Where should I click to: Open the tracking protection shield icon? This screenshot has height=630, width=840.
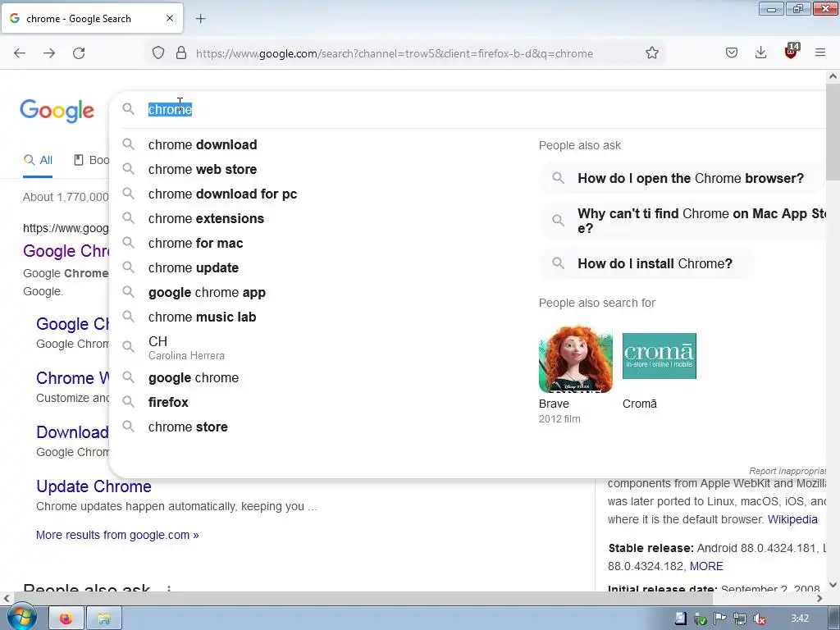pos(158,53)
